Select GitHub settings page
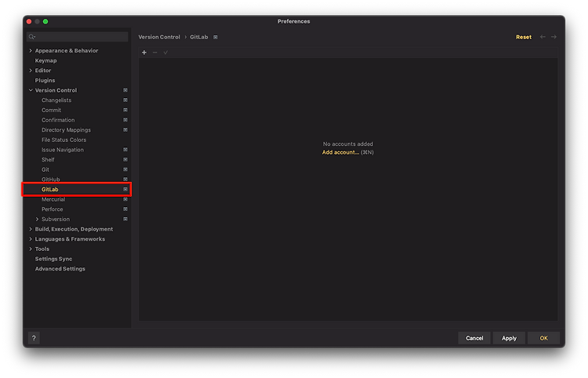This screenshot has width=588, height=378. 51,180
